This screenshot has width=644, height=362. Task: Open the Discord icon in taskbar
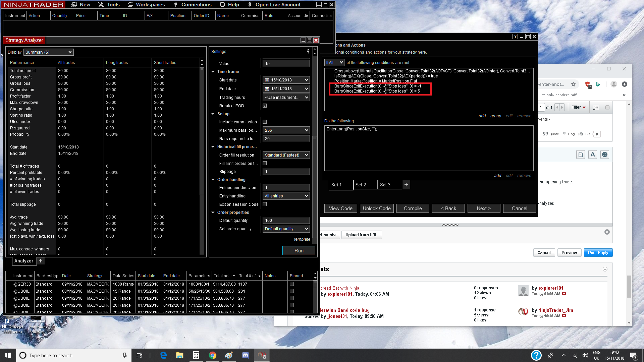[x=245, y=355]
